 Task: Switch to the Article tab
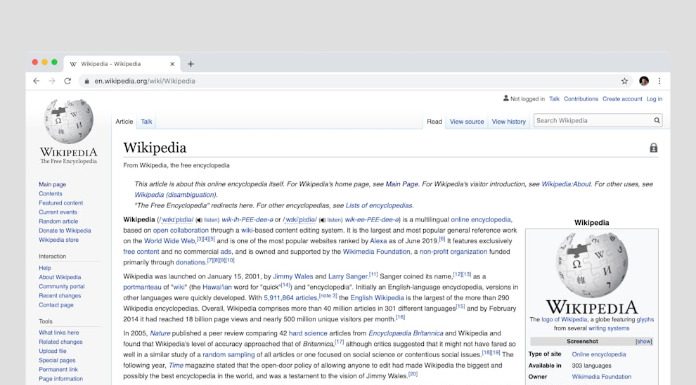point(124,121)
